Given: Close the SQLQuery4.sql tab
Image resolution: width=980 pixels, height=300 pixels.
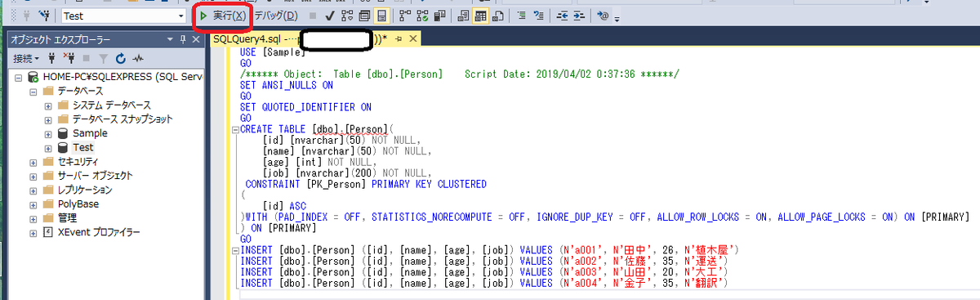Looking at the screenshot, I should click(x=412, y=39).
